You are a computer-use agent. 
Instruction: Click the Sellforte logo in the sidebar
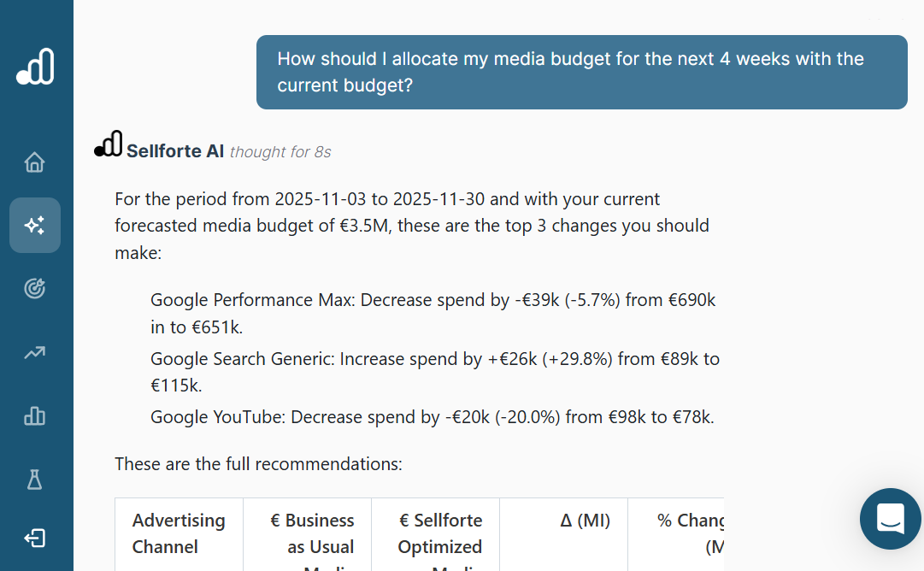[36, 67]
